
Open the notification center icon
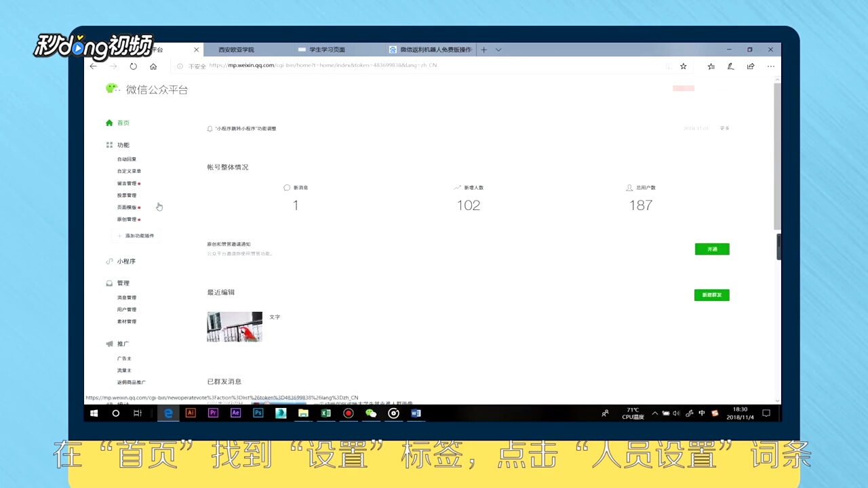point(766,413)
